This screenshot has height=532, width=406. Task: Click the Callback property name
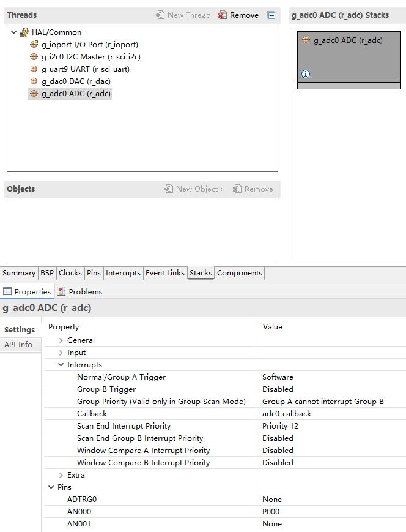point(92,414)
